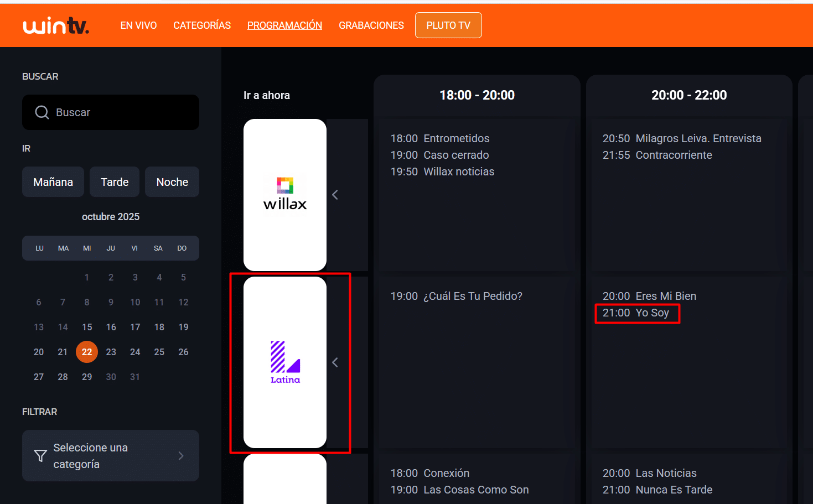Click left chevron beside Willax channel
813x504 pixels.
335,195
